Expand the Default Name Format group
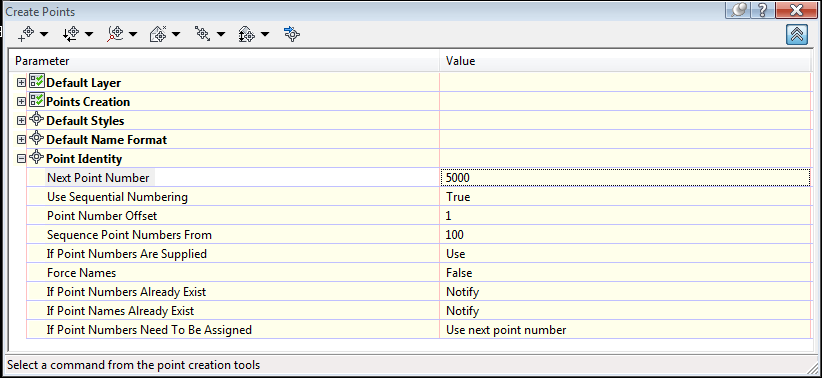This screenshot has height=378, width=822. tap(21, 139)
